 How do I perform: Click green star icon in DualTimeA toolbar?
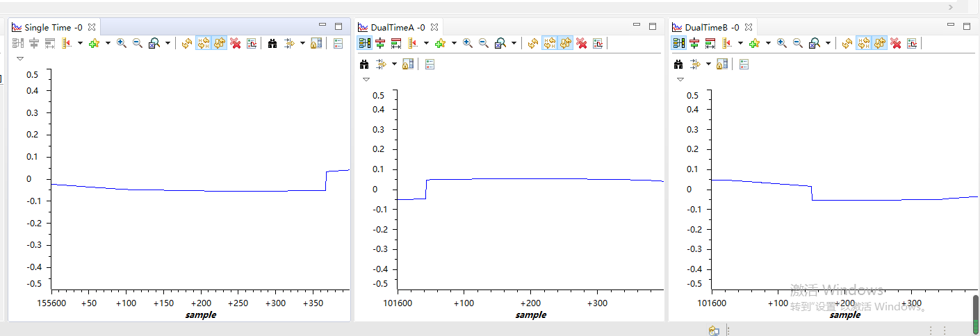point(441,43)
